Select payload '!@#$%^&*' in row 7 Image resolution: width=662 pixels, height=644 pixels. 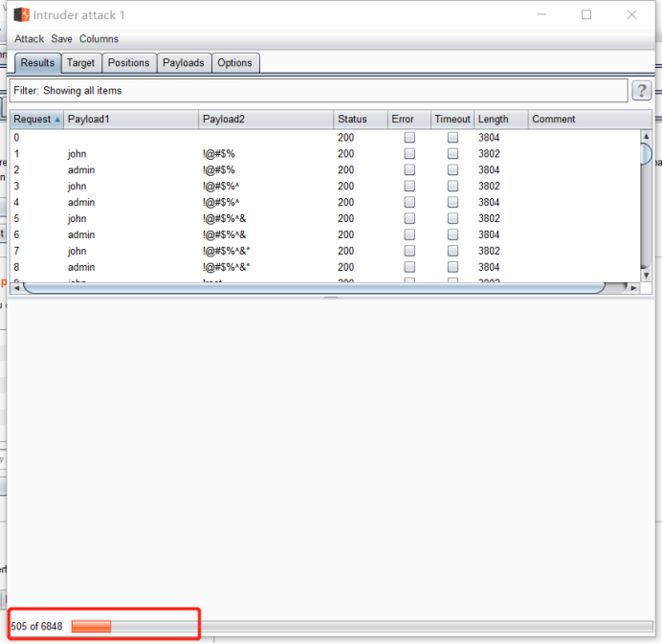(227, 251)
